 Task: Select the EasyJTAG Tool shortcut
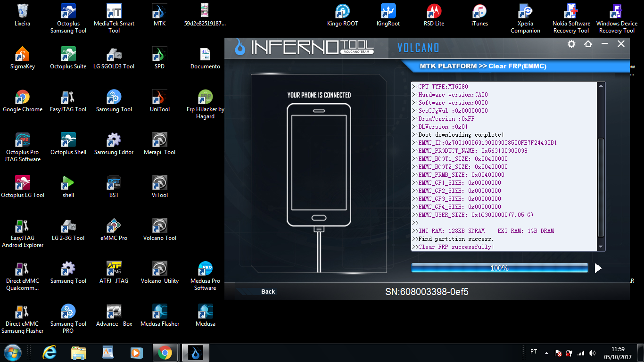click(x=68, y=101)
